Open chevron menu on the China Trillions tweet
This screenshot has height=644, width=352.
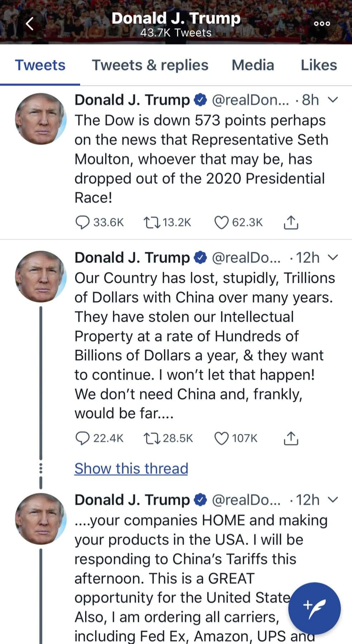point(333,257)
